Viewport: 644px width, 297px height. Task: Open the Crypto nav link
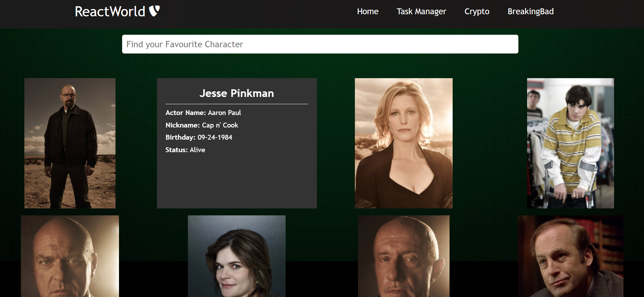[477, 11]
